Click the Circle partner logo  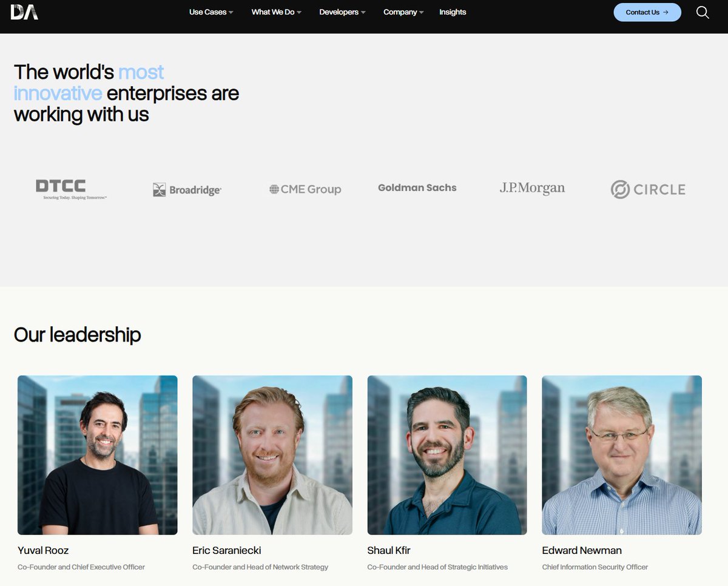(x=648, y=189)
